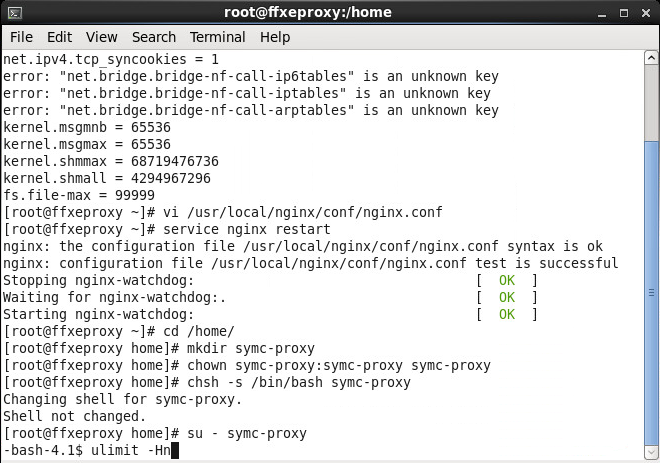Viewport: 660px width, 463px height.
Task: Click the OK status for Starting nginx-watchdog
Action: tap(506, 314)
